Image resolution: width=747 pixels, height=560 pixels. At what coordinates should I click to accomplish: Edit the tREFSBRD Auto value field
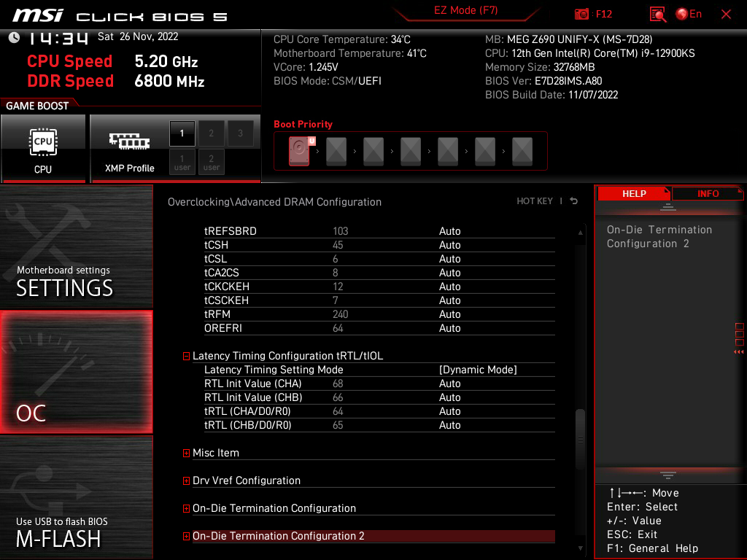449,231
